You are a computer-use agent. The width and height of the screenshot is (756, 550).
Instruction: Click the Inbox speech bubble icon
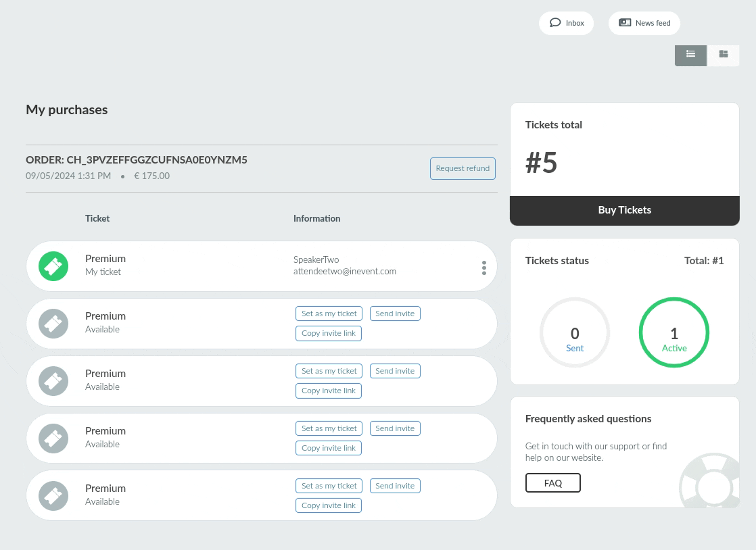pos(555,23)
